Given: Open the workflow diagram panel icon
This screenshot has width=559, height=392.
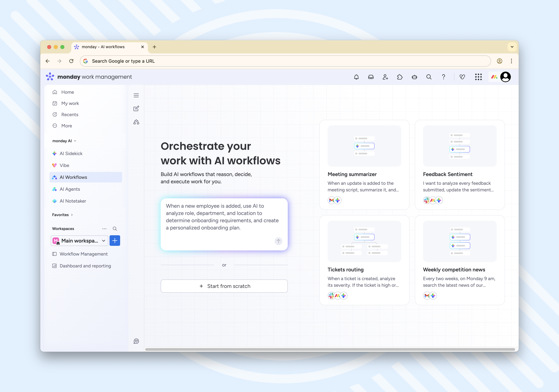Looking at the screenshot, I should [136, 122].
